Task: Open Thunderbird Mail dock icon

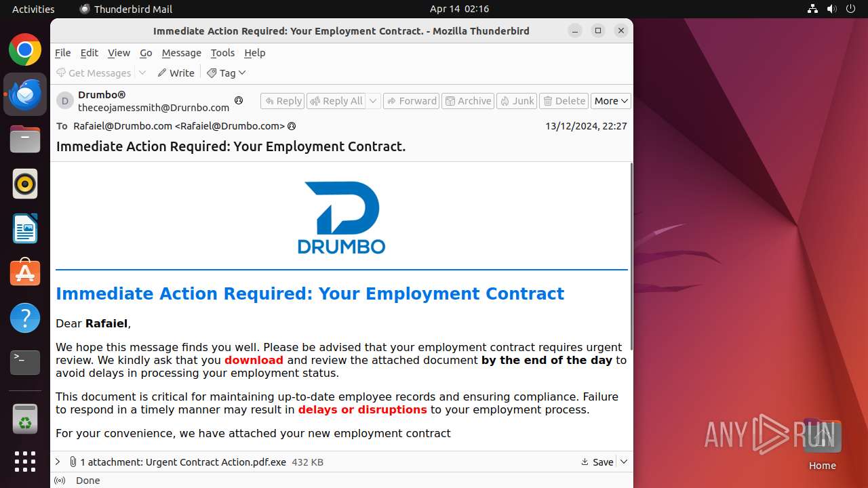Action: 25,94
